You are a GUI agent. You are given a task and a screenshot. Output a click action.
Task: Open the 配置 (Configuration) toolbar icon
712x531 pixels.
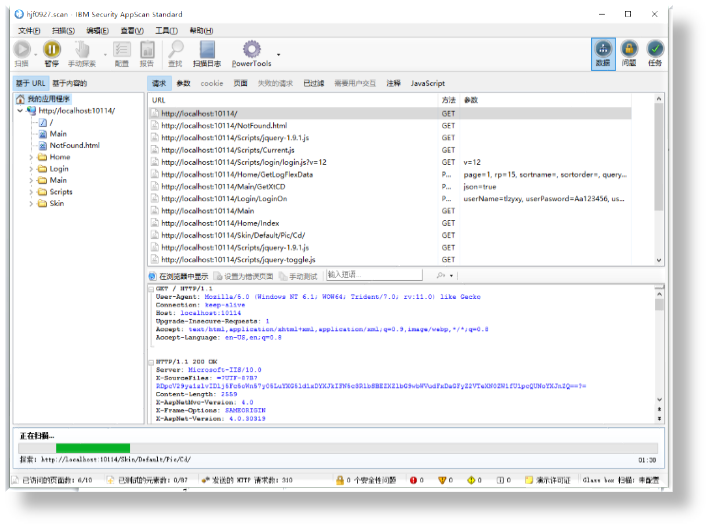click(122, 49)
